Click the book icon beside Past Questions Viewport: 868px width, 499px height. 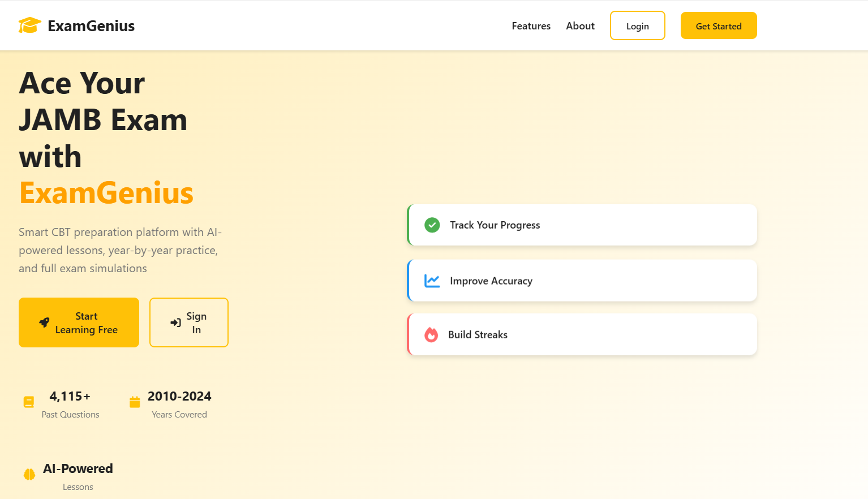tap(29, 402)
